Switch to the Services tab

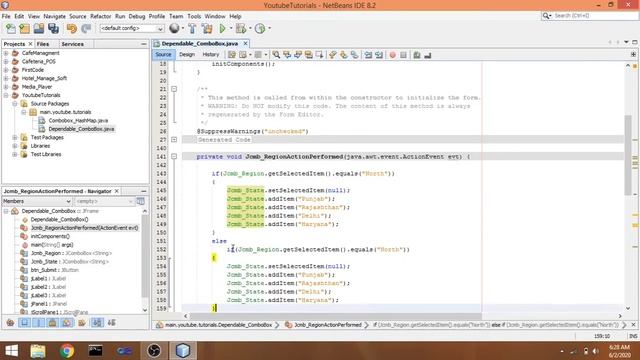(73, 44)
